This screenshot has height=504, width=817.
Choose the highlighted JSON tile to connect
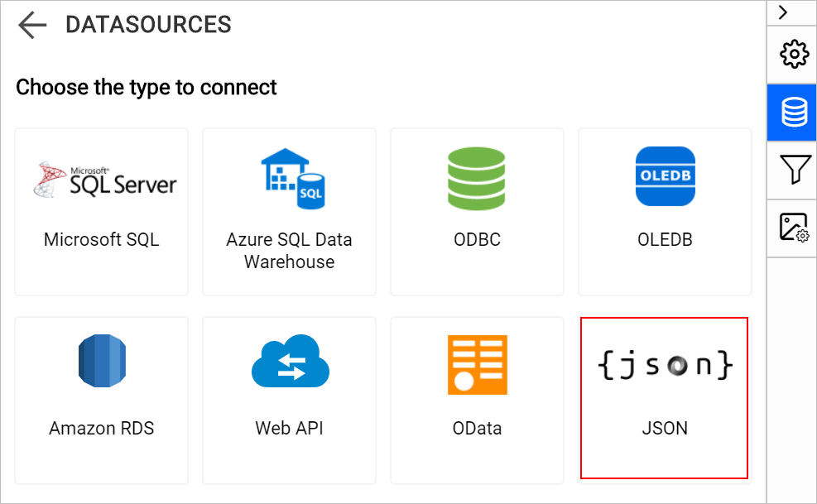coord(664,398)
